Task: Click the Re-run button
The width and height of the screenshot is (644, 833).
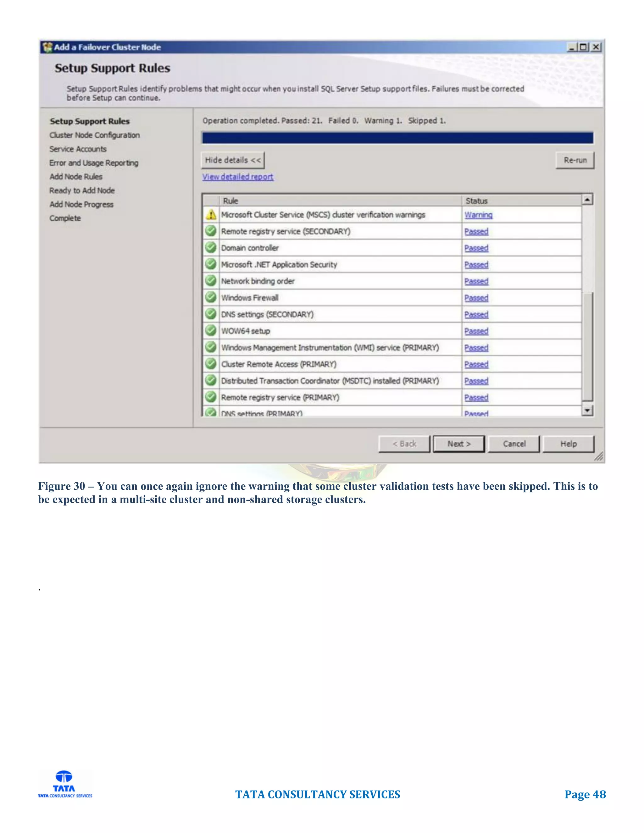Action: click(575, 160)
